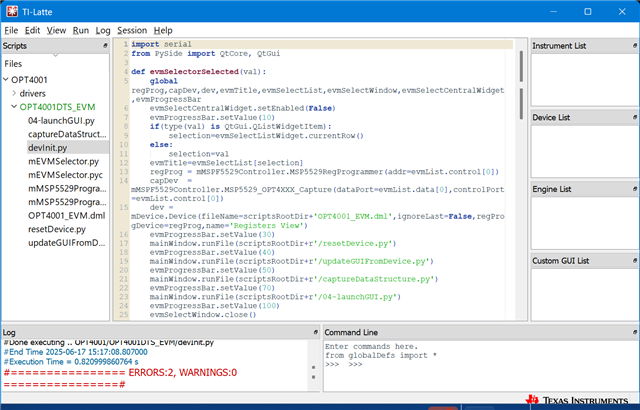Undock the Engine List panel

pyautogui.click(x=635, y=189)
